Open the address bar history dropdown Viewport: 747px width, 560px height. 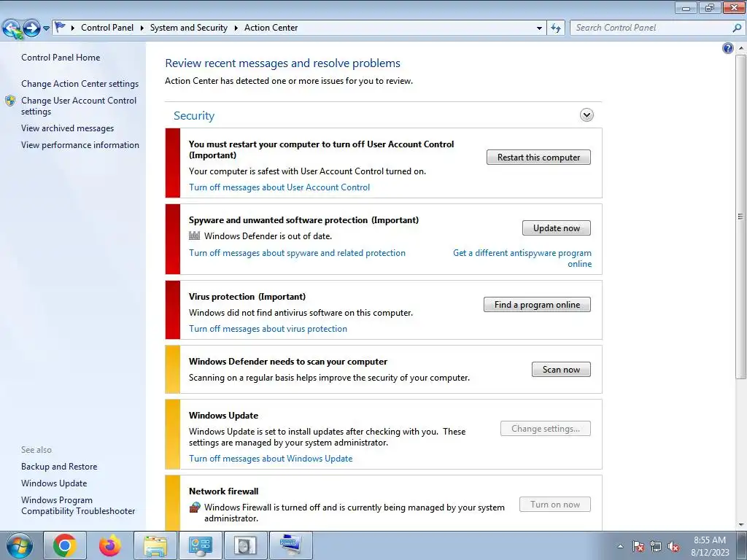point(539,28)
